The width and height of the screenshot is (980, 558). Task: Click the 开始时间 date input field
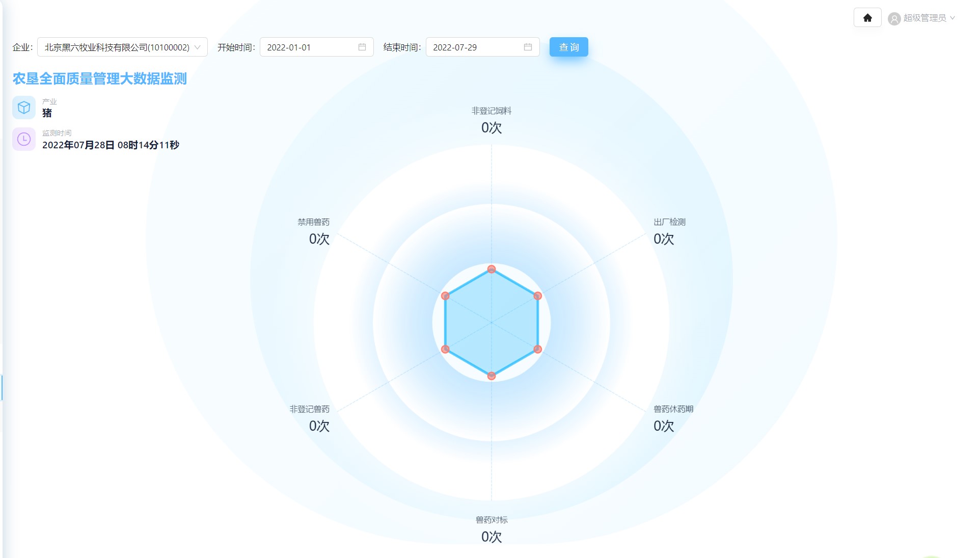(x=316, y=47)
